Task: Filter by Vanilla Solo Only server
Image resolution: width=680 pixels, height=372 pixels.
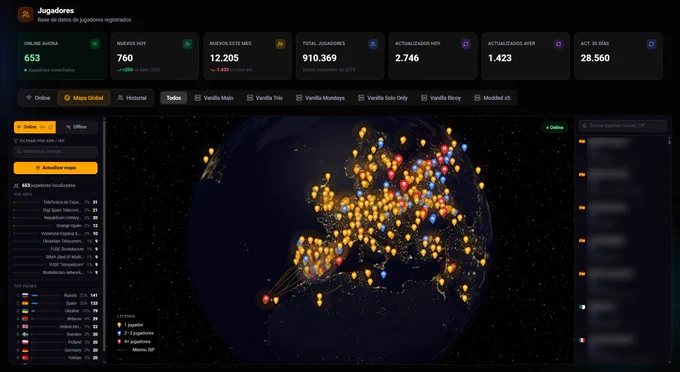Action: pos(383,98)
